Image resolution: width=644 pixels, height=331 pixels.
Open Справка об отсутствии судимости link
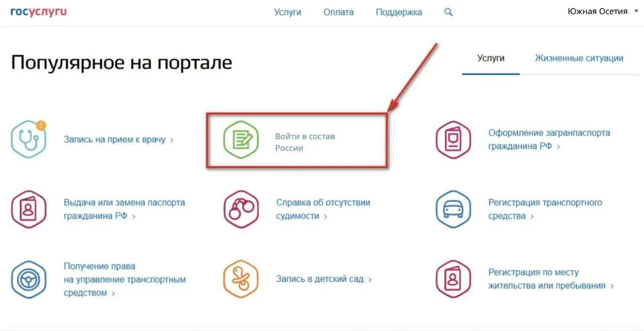coord(323,209)
